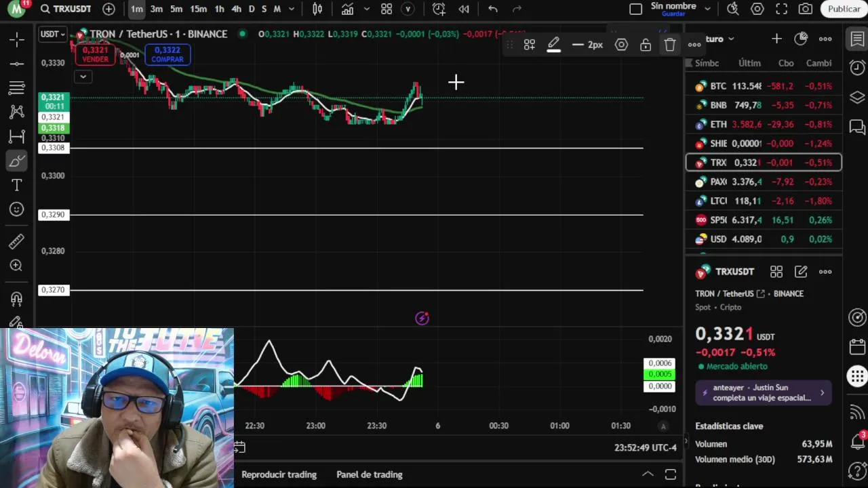Image resolution: width=868 pixels, height=488 pixels.
Task: Select the text tool
Action: [x=17, y=185]
